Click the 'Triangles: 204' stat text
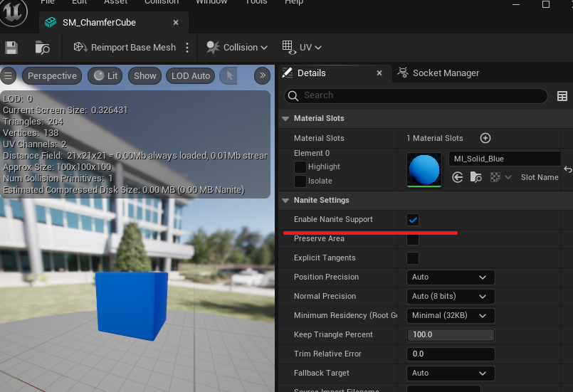The width and height of the screenshot is (573, 392). (x=33, y=122)
